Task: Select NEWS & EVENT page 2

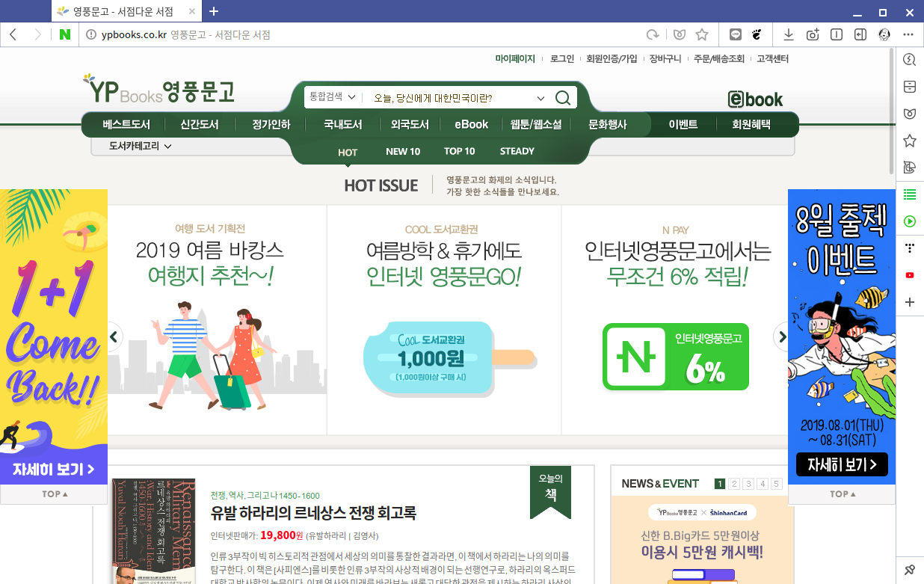Action: tap(734, 484)
